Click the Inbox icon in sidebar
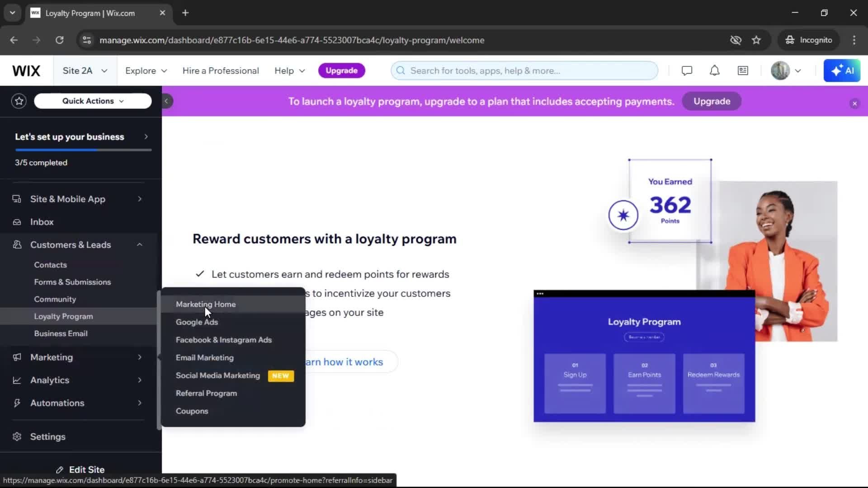Viewport: 868px width, 488px height. [x=17, y=222]
